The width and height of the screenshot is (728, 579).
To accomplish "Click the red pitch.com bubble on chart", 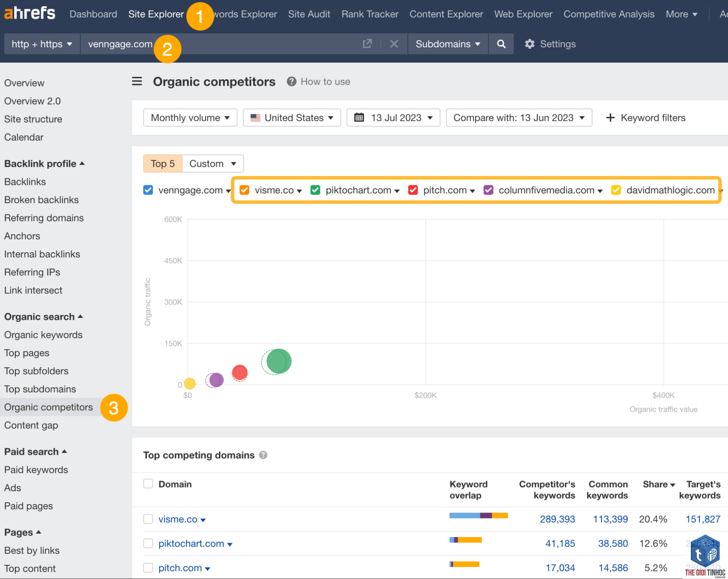I will point(240,372).
